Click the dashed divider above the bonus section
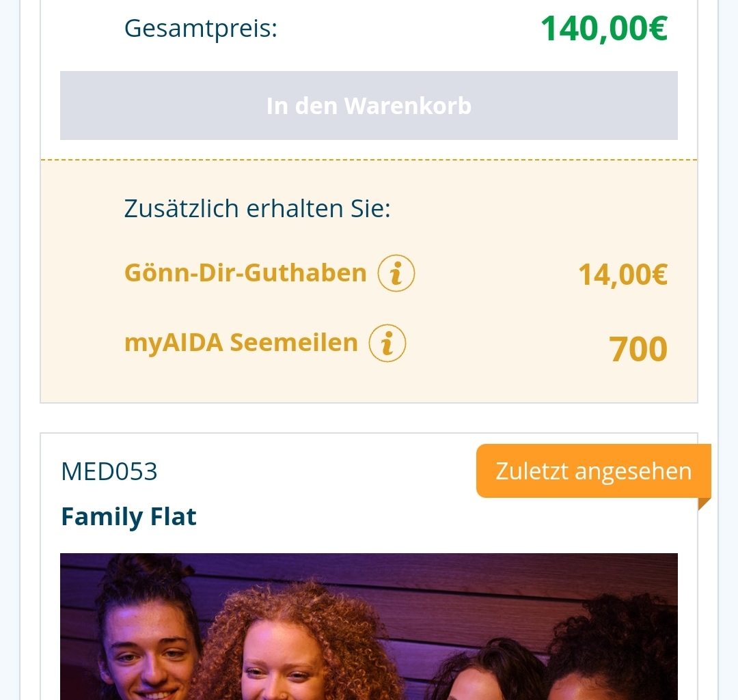 (369, 160)
